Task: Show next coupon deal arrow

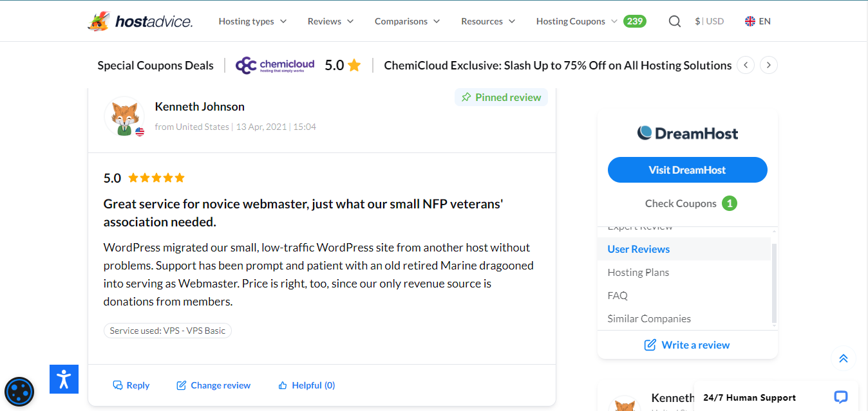Action: pyautogui.click(x=768, y=65)
